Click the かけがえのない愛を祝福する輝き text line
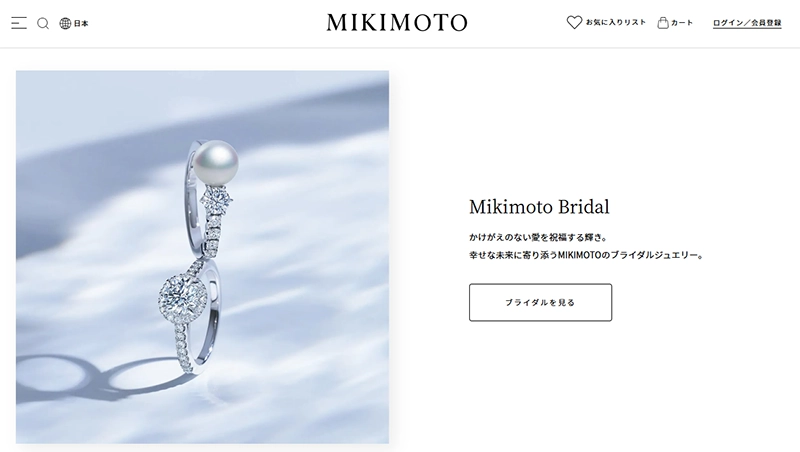The width and height of the screenshot is (800, 452). coord(538,237)
